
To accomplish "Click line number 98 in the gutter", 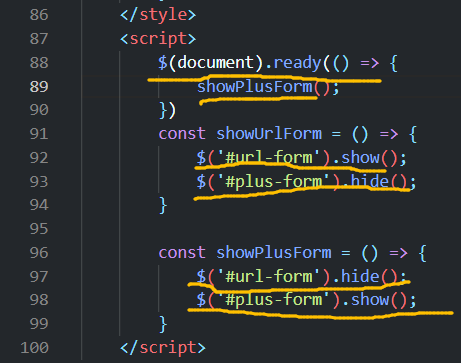I will tap(39, 300).
